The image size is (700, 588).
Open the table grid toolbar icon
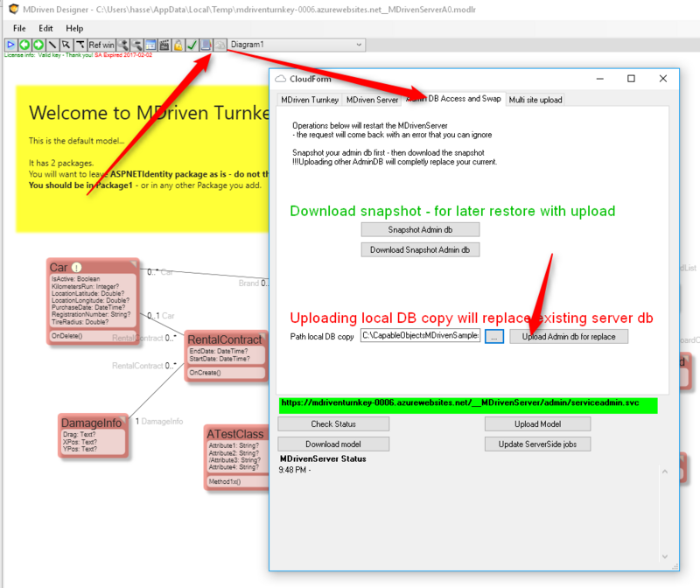(150, 45)
